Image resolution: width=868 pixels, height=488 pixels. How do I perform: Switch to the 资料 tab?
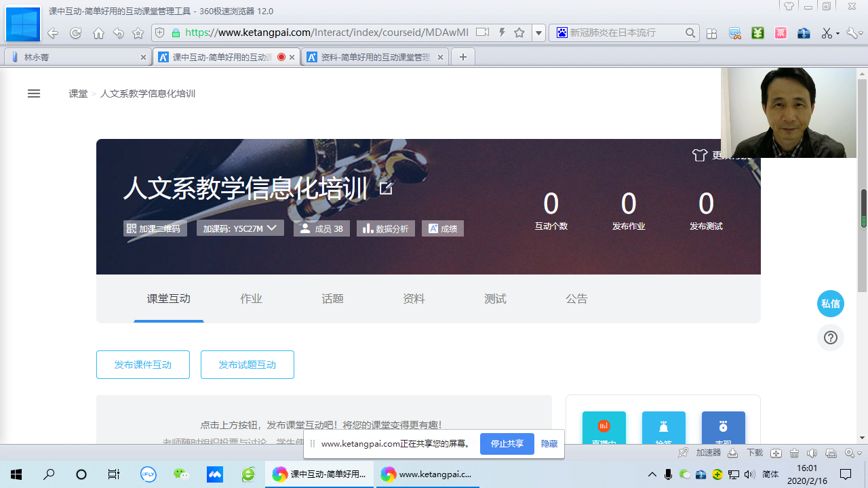coord(414,299)
